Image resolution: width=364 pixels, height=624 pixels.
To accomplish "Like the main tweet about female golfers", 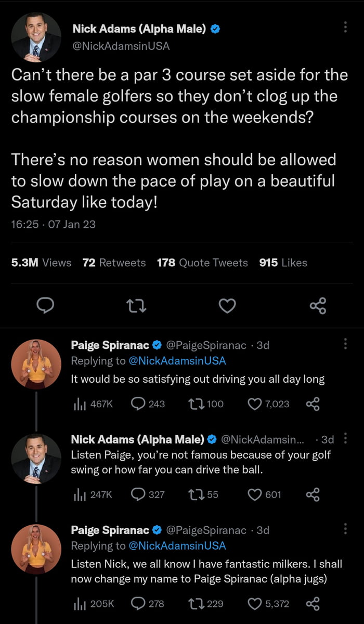I will (x=227, y=306).
